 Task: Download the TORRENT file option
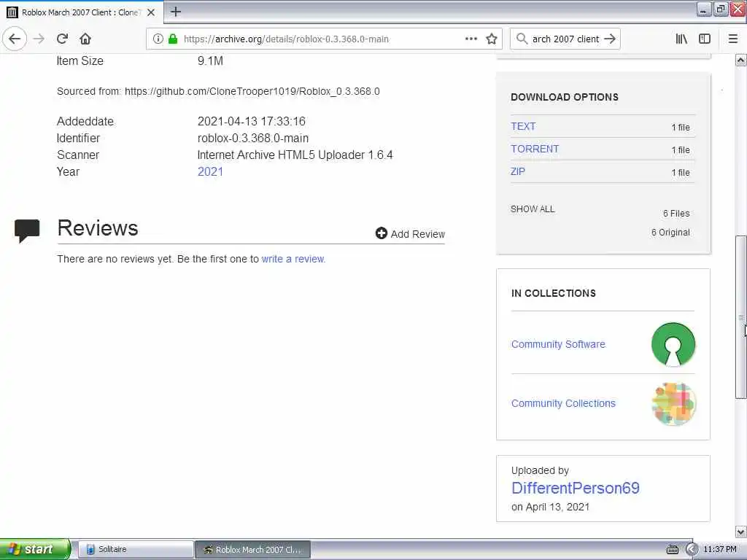[x=535, y=149]
